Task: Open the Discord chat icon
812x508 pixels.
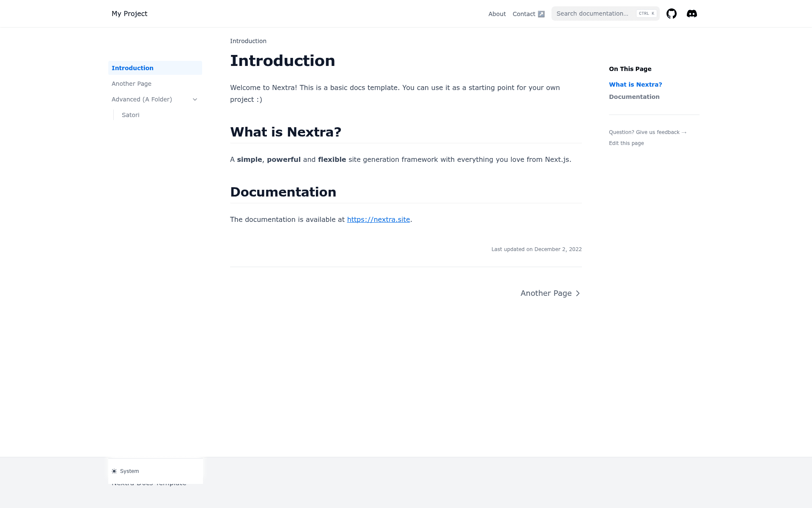Action: click(691, 14)
